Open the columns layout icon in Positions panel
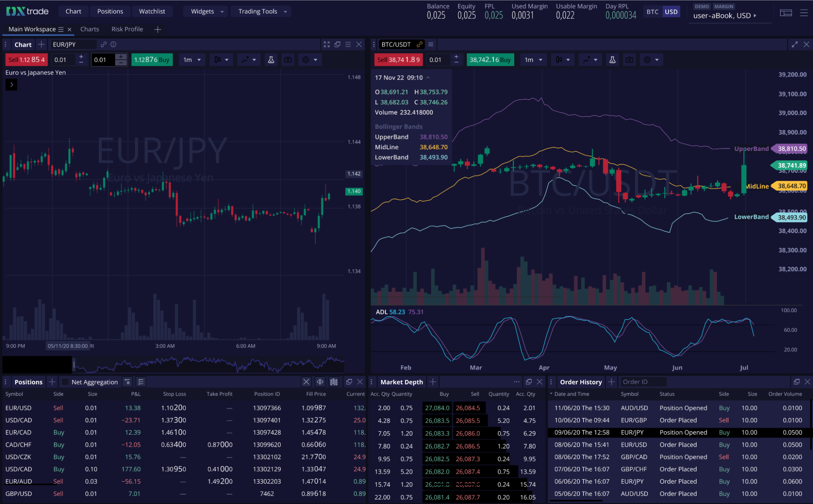This screenshot has width=813, height=504. pyautogui.click(x=334, y=382)
